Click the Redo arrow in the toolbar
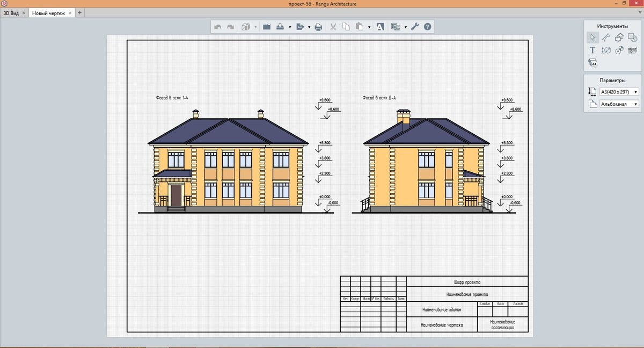 coord(231,27)
